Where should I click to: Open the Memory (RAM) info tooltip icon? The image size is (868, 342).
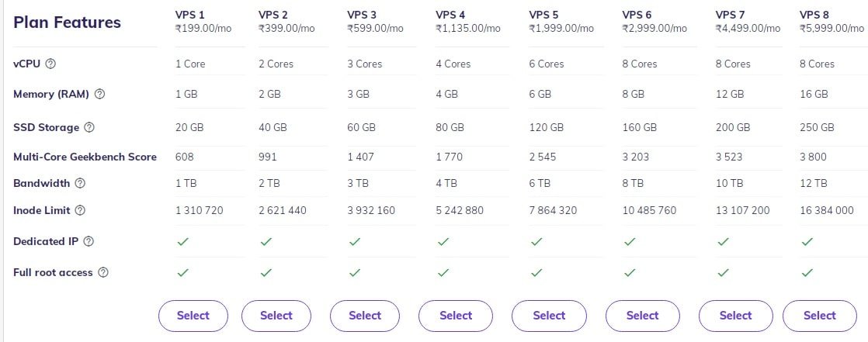coord(99,94)
